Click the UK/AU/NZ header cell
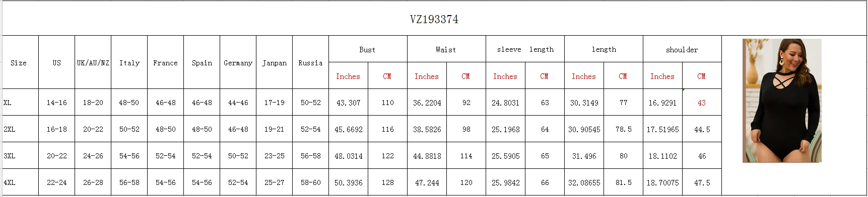 93,62
